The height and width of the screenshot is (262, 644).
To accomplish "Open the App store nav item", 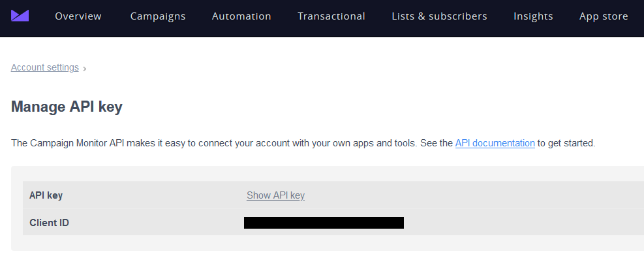I will point(604,16).
